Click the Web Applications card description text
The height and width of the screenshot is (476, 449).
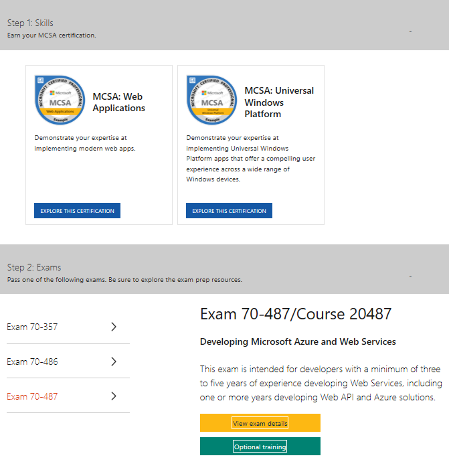point(85,143)
